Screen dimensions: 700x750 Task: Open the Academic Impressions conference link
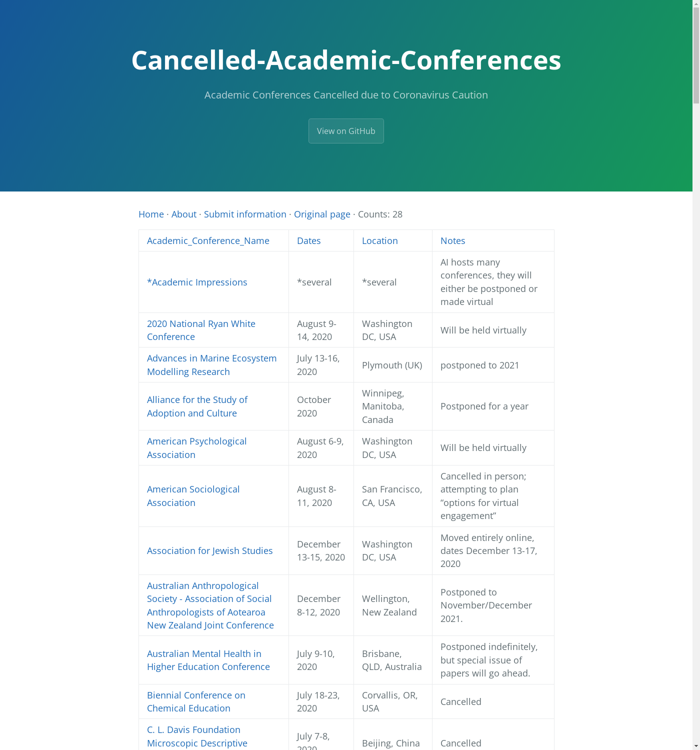pyautogui.click(x=197, y=282)
